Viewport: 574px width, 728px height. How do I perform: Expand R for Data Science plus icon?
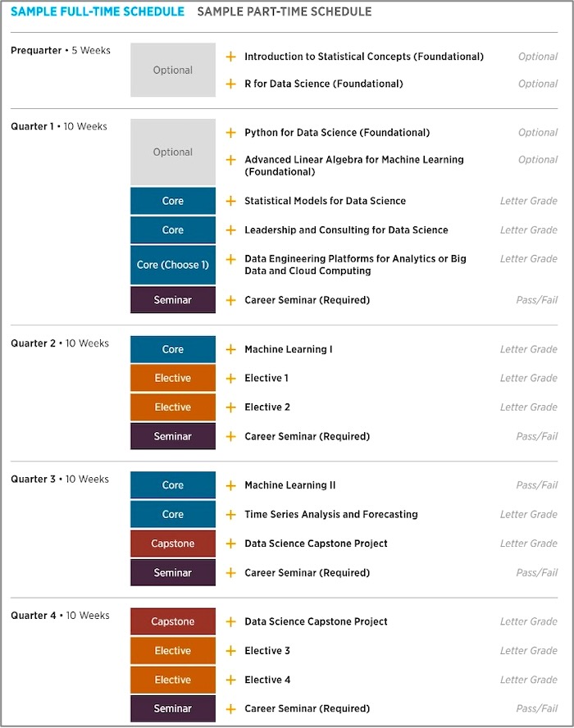[230, 84]
